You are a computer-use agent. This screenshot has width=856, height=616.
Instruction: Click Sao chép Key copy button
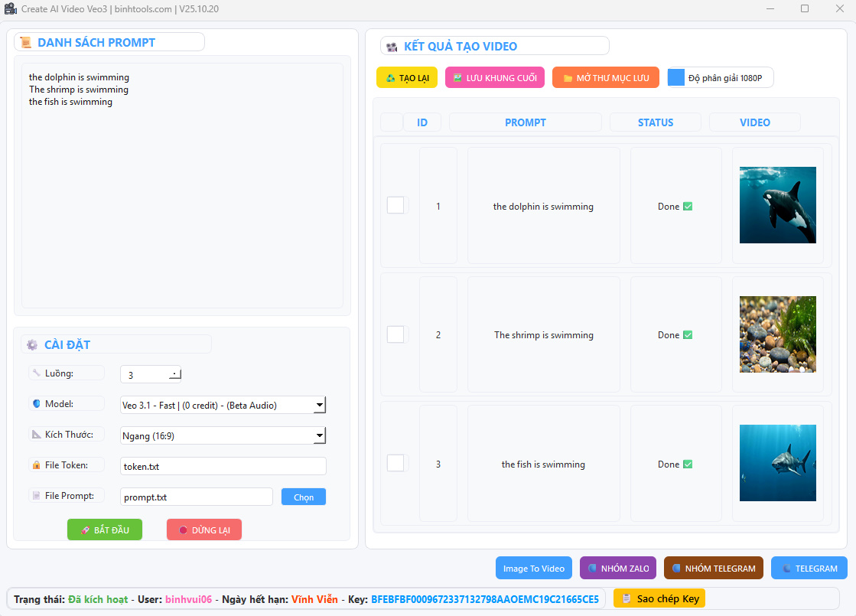click(659, 598)
